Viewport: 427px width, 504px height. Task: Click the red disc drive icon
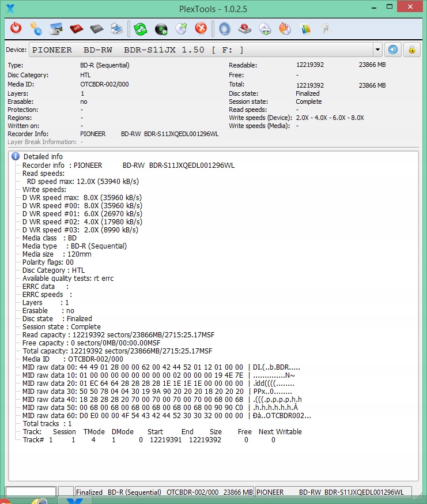245,29
